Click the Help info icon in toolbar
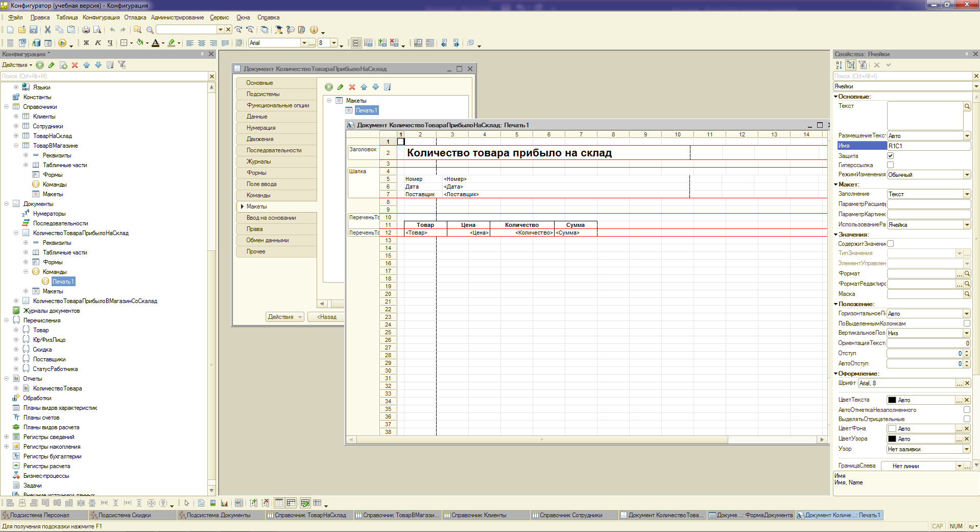The width and height of the screenshot is (980, 532). (314, 30)
